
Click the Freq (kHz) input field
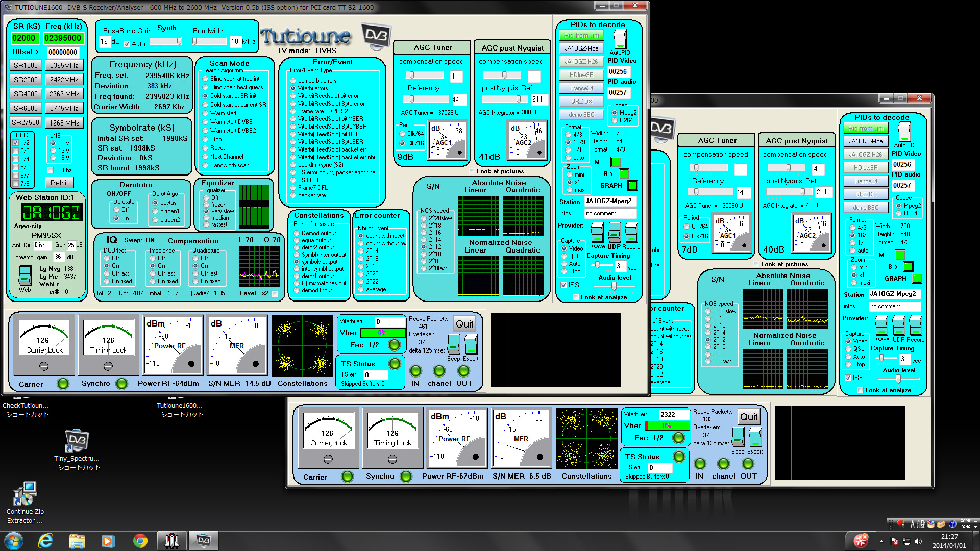(x=63, y=38)
